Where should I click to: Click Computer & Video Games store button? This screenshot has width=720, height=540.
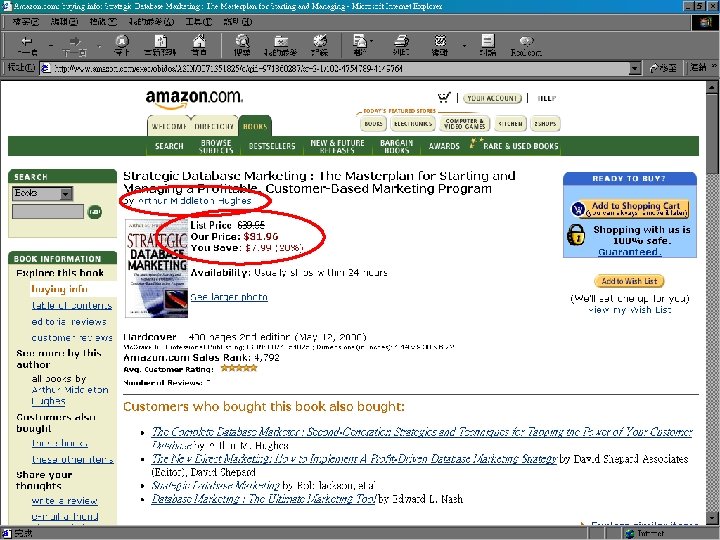(x=464, y=124)
